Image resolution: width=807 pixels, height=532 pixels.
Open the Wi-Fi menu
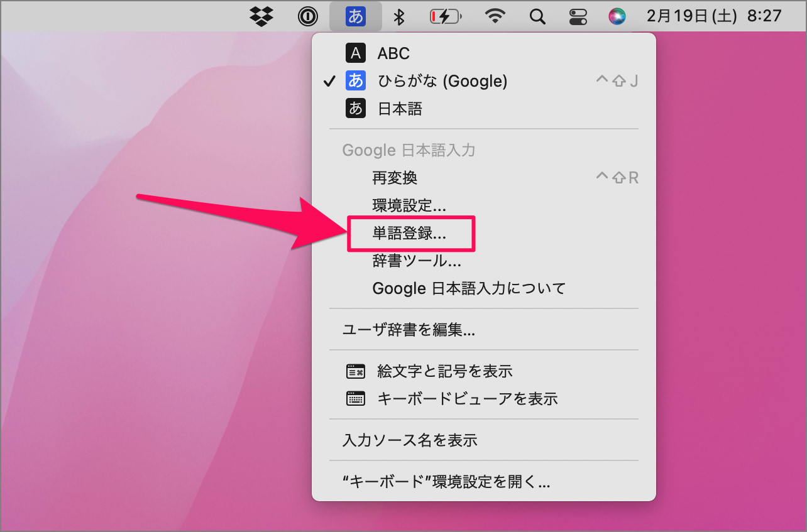[x=495, y=16]
